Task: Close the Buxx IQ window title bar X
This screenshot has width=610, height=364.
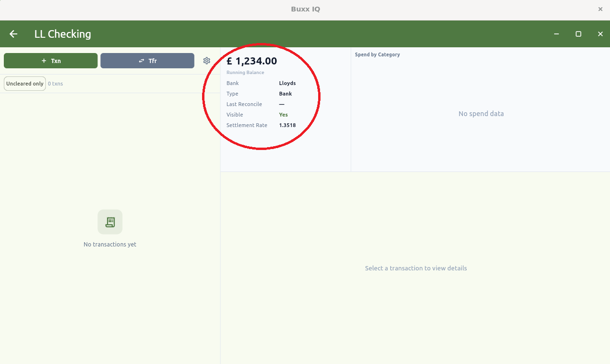Action: click(600, 9)
